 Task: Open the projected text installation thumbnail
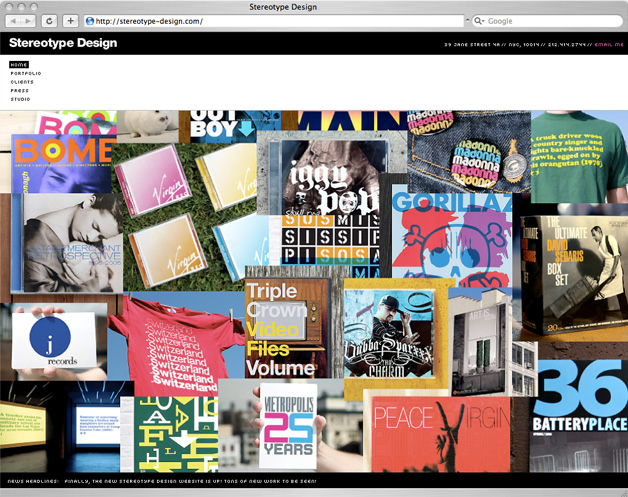60,427
